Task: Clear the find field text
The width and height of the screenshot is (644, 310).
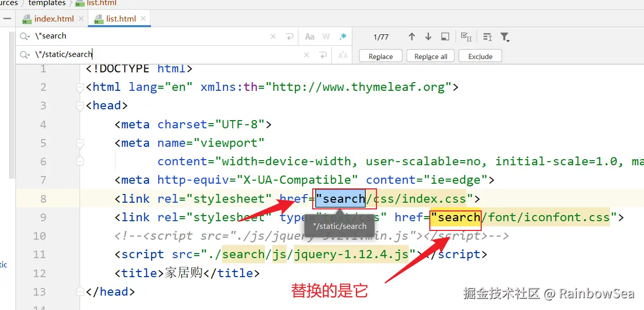Action: coord(273,36)
